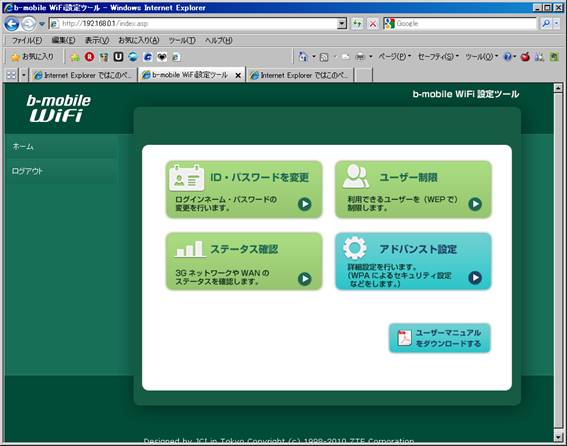Open the ヘルプ(H) menu
This screenshot has height=446, width=567.
(x=218, y=40)
